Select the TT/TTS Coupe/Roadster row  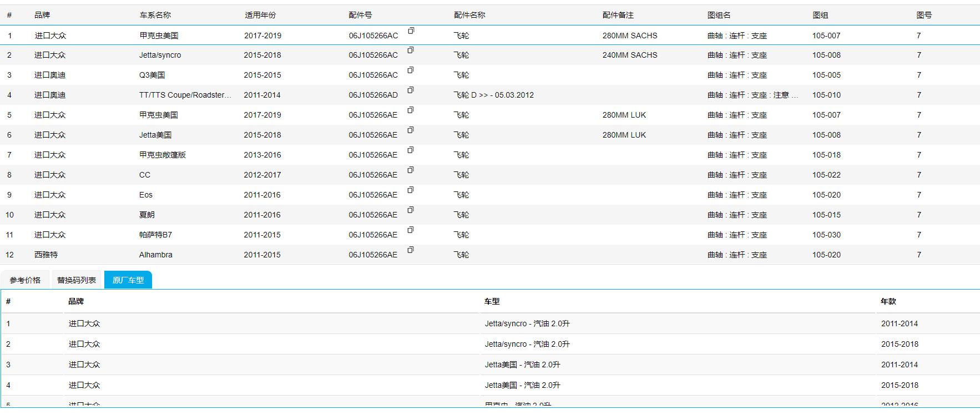pos(185,95)
